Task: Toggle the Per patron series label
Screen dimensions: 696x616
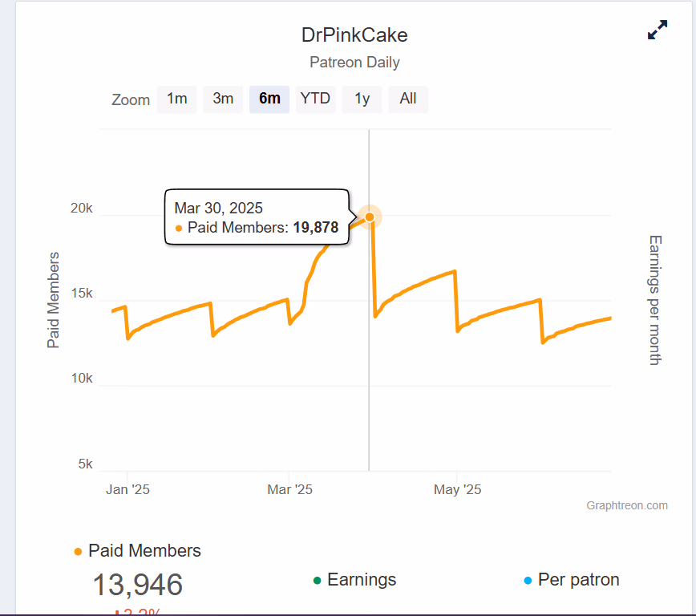Action: (x=578, y=580)
